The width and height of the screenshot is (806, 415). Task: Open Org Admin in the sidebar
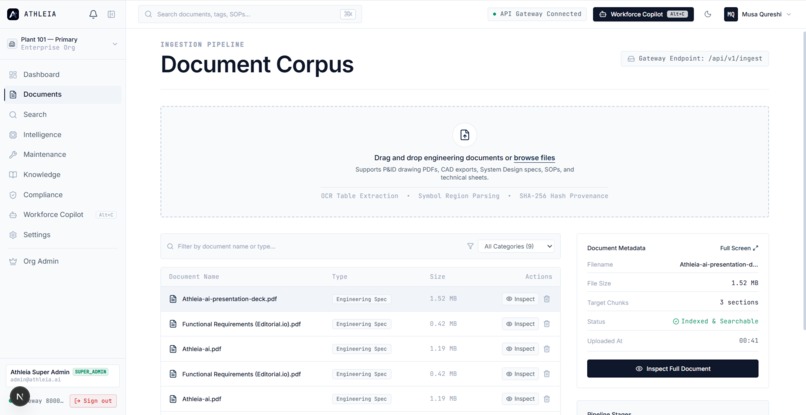pos(63,261)
